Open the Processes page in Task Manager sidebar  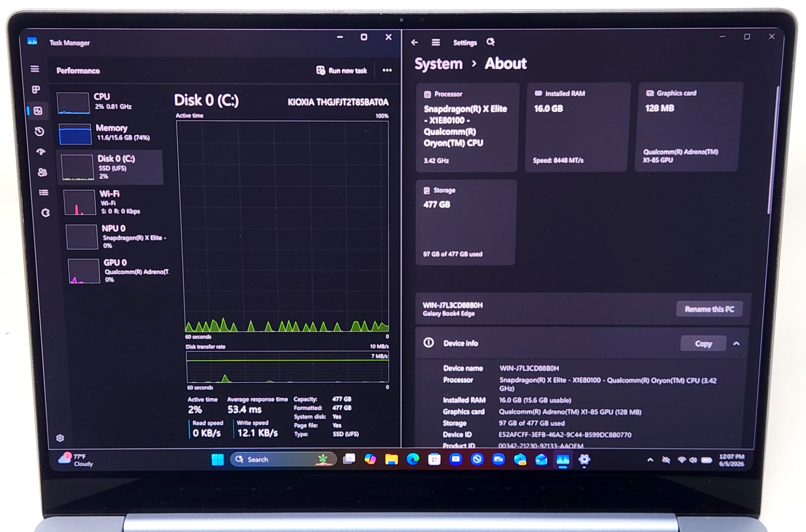[x=36, y=90]
